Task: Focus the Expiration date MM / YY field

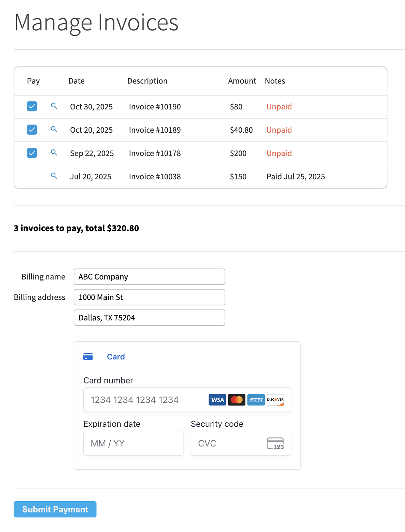Action: pyautogui.click(x=133, y=443)
